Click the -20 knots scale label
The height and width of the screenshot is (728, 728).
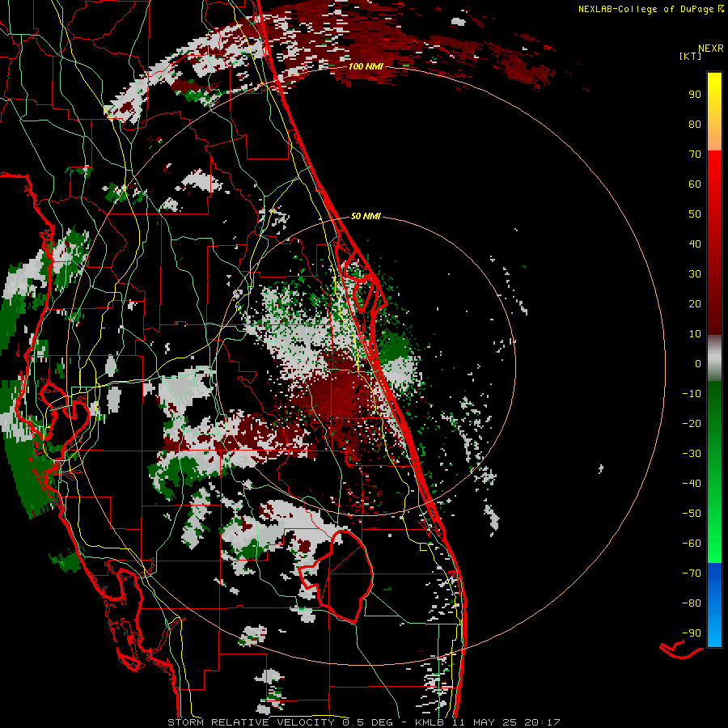(692, 424)
